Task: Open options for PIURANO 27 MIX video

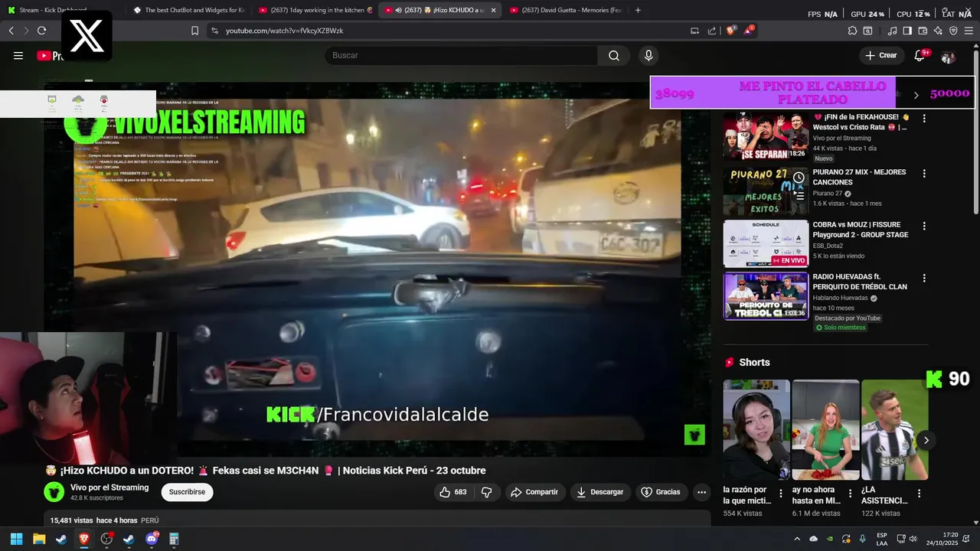Action: click(x=924, y=174)
